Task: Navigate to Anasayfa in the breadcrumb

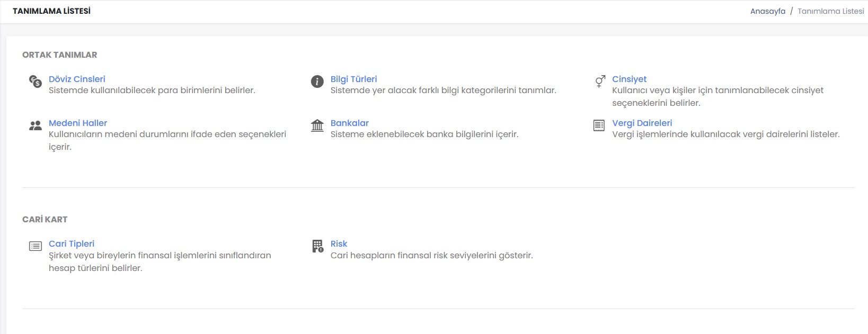Action: pyautogui.click(x=767, y=11)
